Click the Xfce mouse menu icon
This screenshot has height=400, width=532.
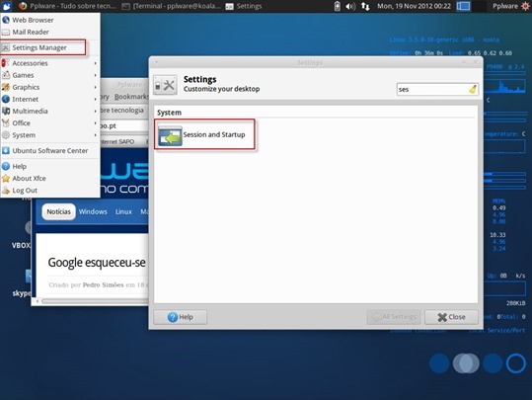(x=7, y=6)
